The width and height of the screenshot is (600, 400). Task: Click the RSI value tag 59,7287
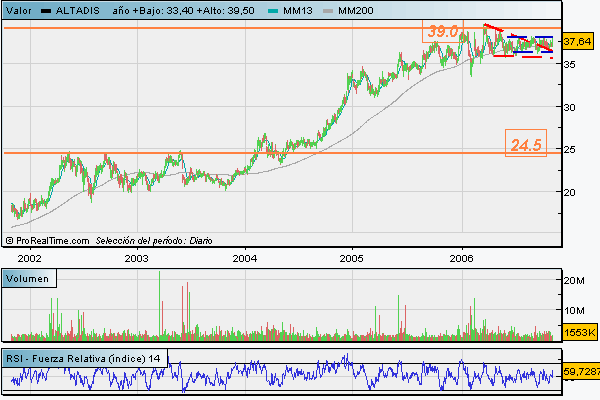click(x=582, y=371)
